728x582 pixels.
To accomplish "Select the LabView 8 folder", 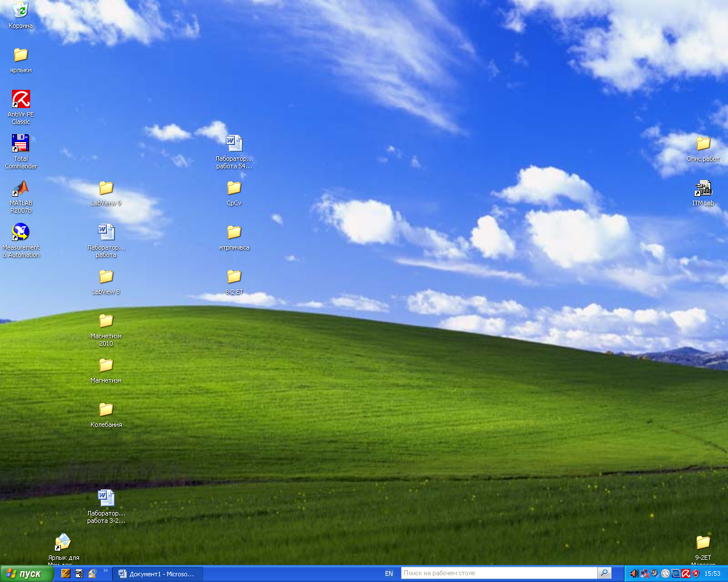I will tap(106, 282).
